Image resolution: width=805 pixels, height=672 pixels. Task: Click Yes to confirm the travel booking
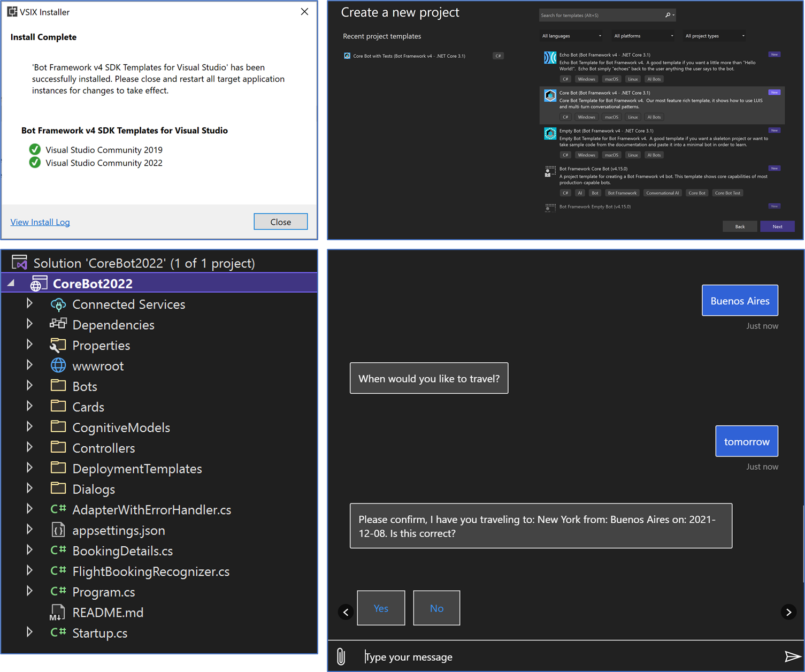pos(380,608)
